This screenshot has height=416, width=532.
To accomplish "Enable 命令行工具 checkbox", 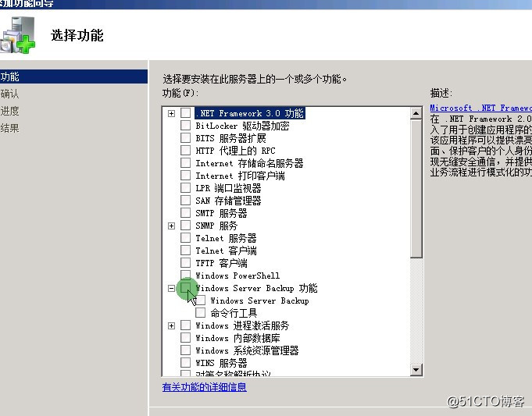I will click(x=200, y=313).
